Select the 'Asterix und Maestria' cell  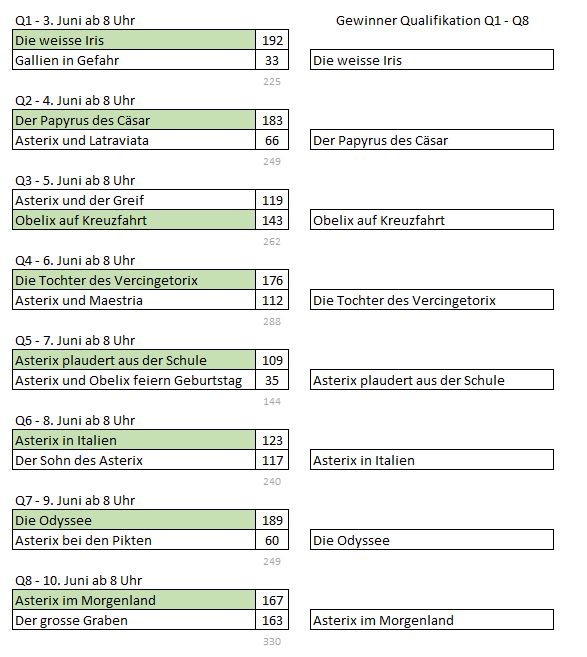(x=134, y=300)
